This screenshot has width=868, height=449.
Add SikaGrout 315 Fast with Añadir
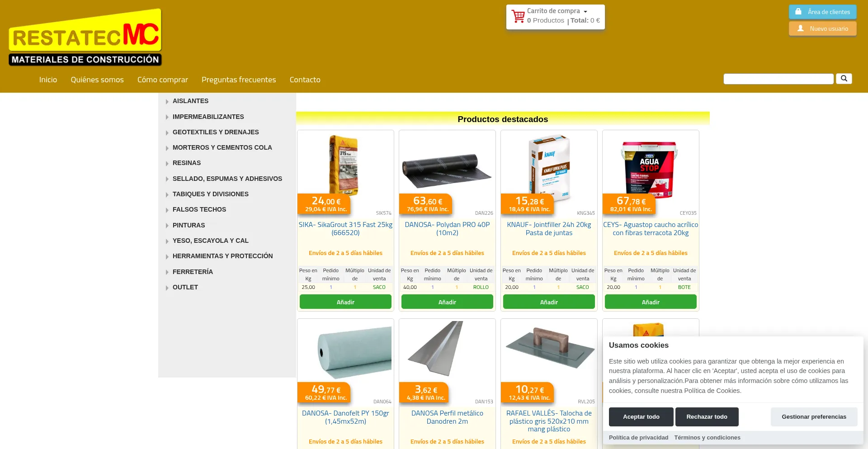click(345, 302)
